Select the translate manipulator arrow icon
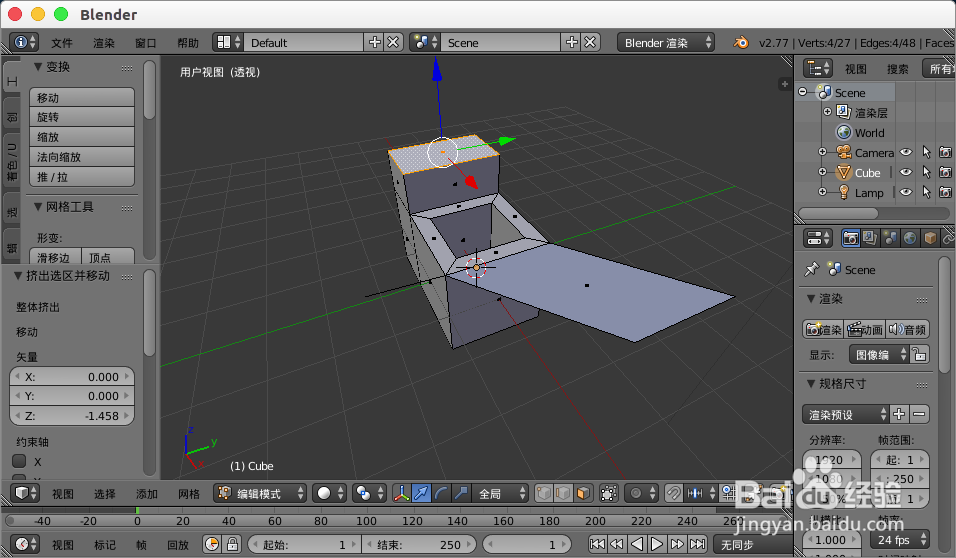Viewport: 956px width, 558px height. click(x=421, y=493)
